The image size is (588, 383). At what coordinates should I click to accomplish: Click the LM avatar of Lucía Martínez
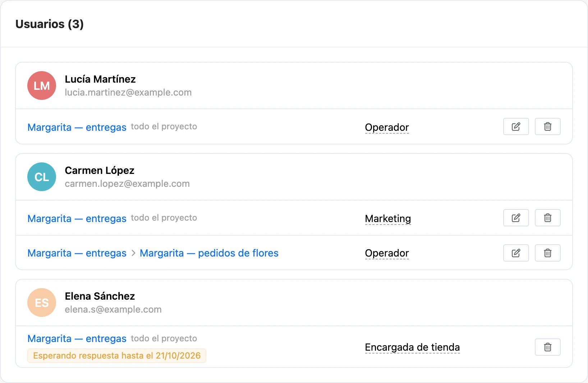tap(42, 86)
